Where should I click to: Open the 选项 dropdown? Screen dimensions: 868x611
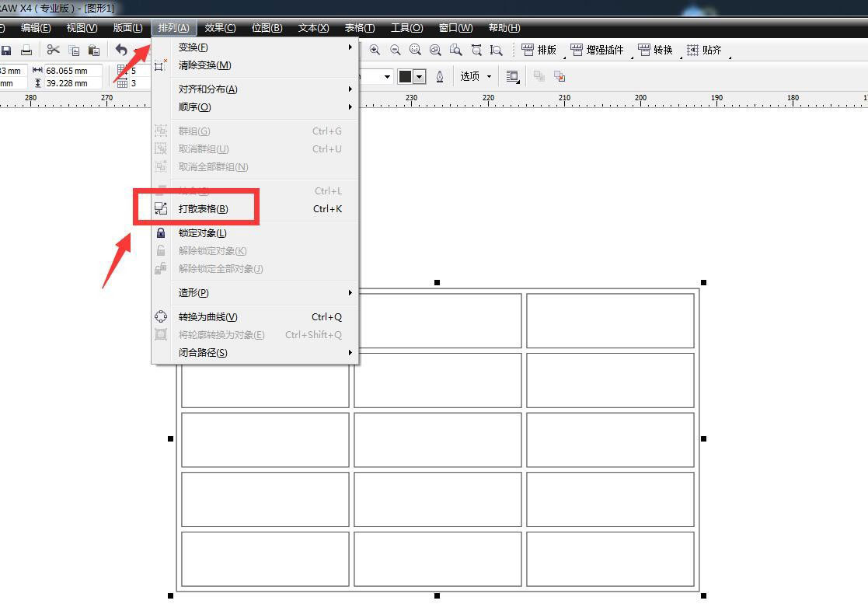475,75
